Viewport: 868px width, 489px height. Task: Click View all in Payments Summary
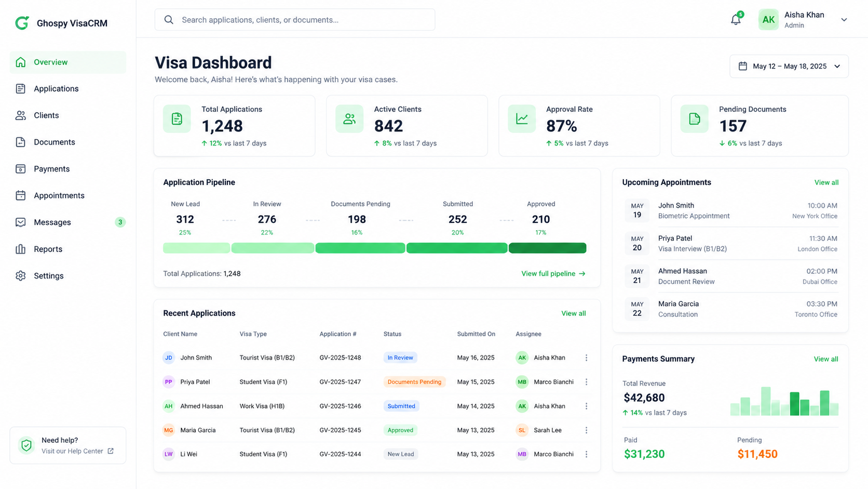(826, 359)
